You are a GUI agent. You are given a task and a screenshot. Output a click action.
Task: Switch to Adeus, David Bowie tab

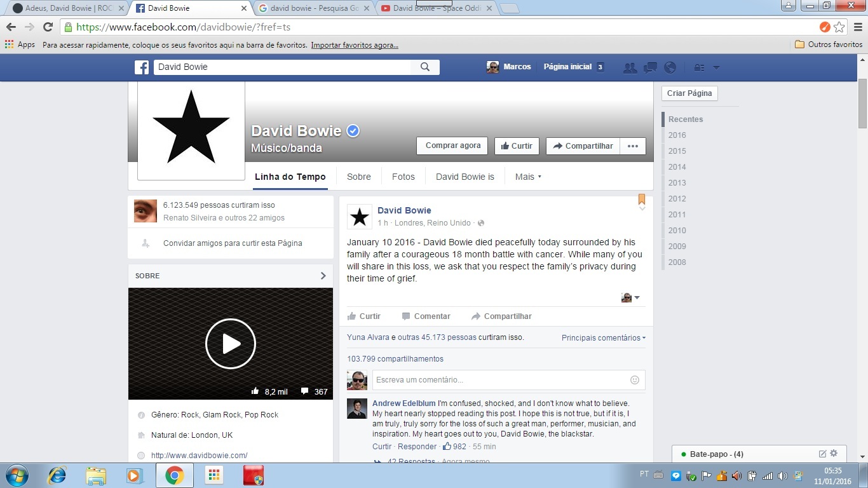(68, 8)
